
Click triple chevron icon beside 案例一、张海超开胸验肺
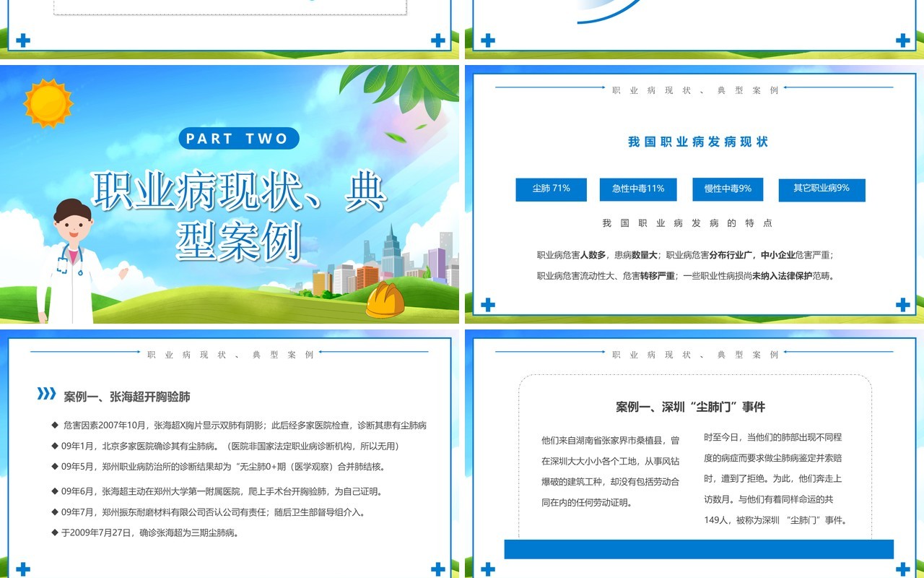46,394
